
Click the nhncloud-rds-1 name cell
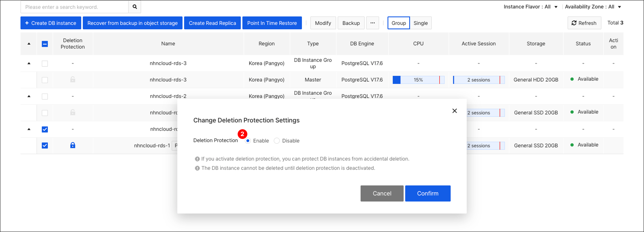tap(152, 146)
